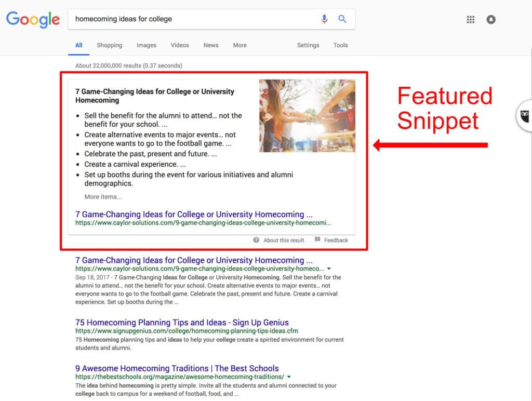Select the All tab
The width and height of the screenshot is (532, 401).
79,45
